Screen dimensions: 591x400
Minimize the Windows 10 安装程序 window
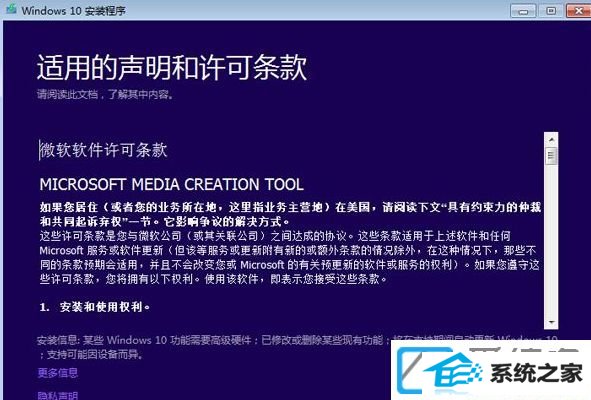523,11
